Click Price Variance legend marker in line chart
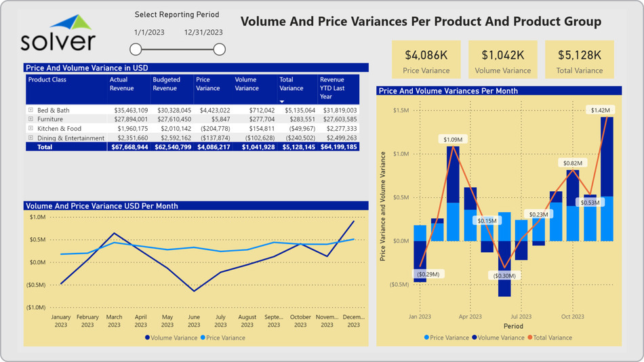644x362 pixels. click(202, 338)
